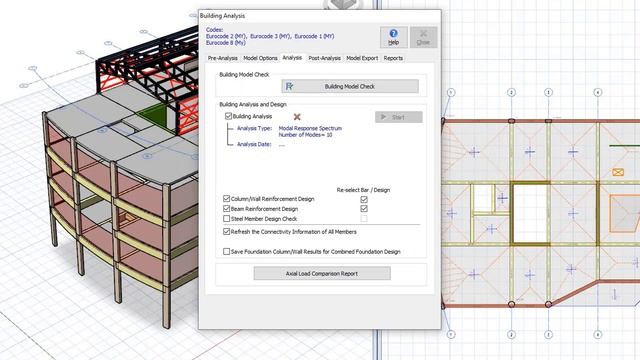The image size is (640, 360).
Task: Enable Save Foundation Column/Wall Results checkbox
Action: point(227,251)
